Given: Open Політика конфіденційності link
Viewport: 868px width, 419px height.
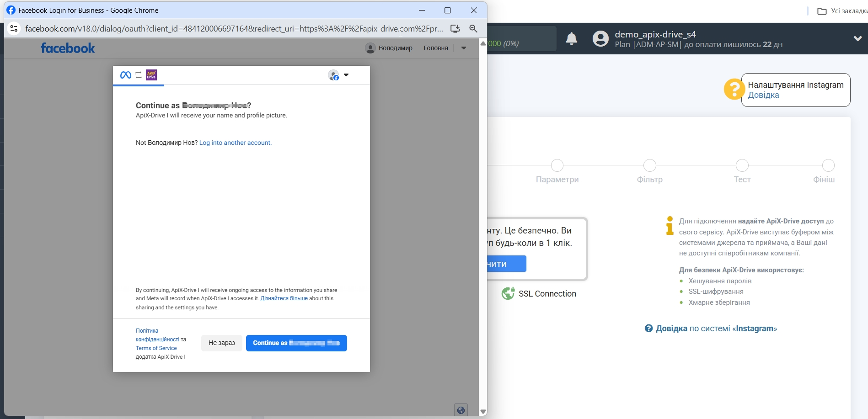Looking at the screenshot, I should click(x=157, y=335).
